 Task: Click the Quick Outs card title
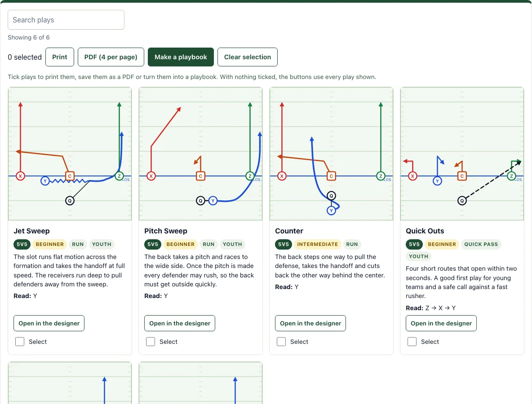[425, 231]
